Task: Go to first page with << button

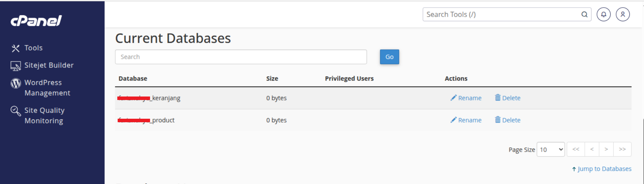Action: coord(576,149)
